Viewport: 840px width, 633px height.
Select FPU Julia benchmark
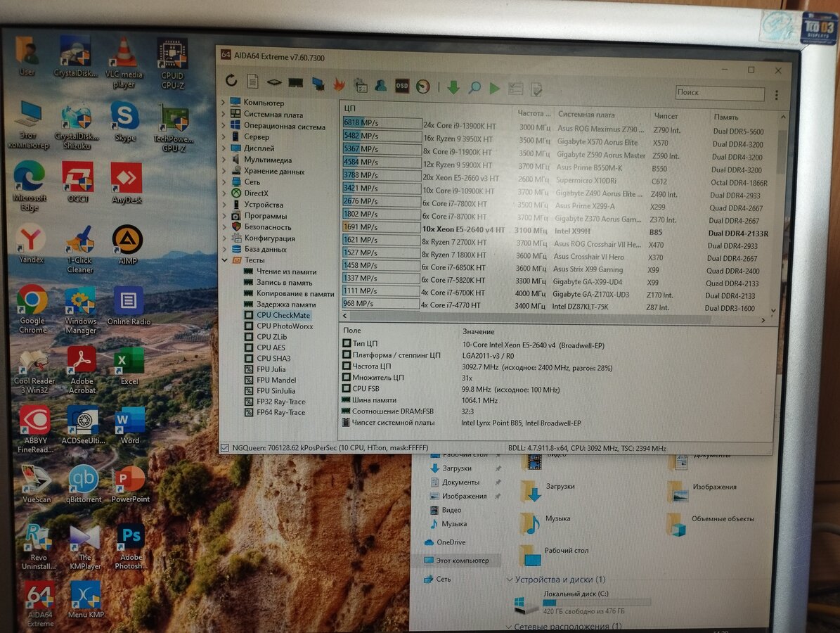271,369
